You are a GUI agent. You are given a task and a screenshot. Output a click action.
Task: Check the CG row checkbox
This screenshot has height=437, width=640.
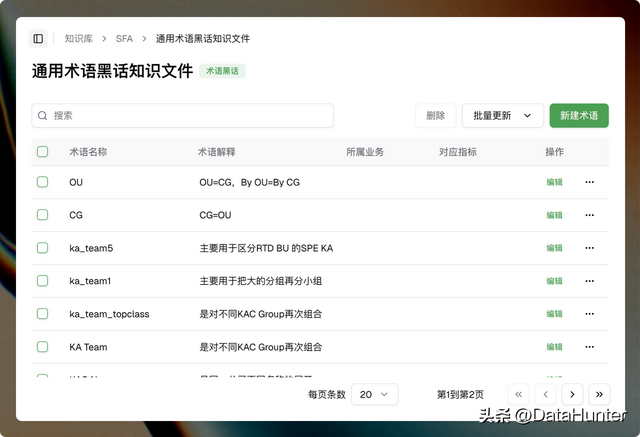coord(42,215)
